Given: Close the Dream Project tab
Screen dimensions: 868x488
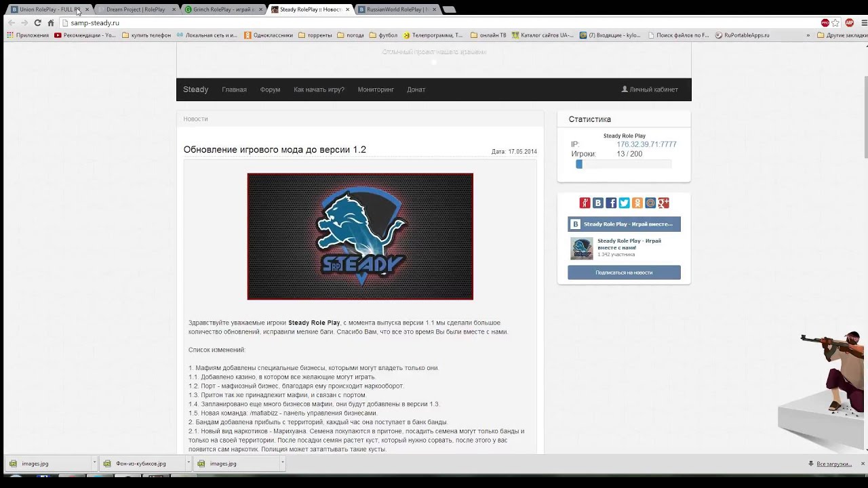Looking at the screenshot, I should pyautogui.click(x=174, y=9).
